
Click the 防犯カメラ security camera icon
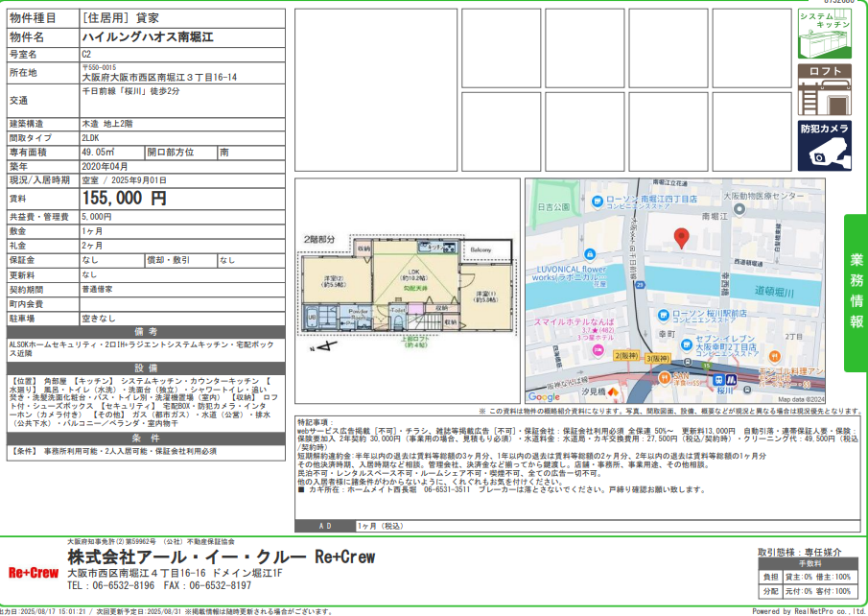824,145
